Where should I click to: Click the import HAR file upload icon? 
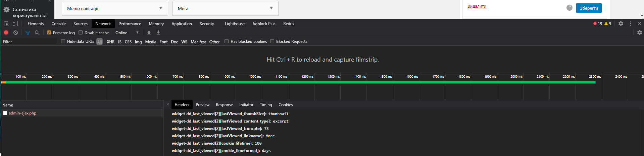[149, 32]
